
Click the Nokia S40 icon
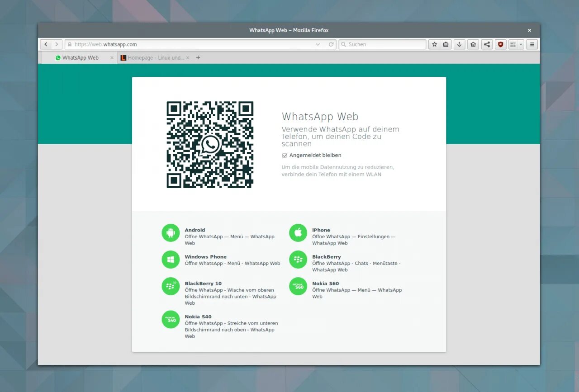click(171, 319)
